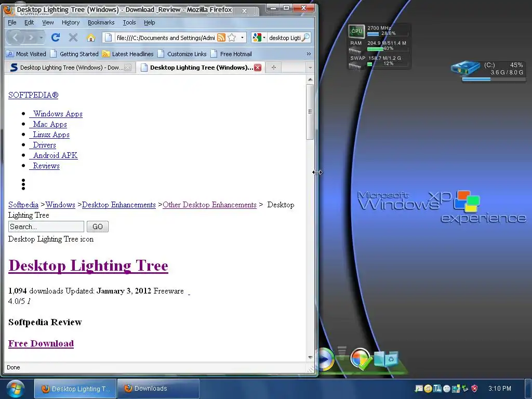Click the yellow smiley tray icon

(x=428, y=389)
